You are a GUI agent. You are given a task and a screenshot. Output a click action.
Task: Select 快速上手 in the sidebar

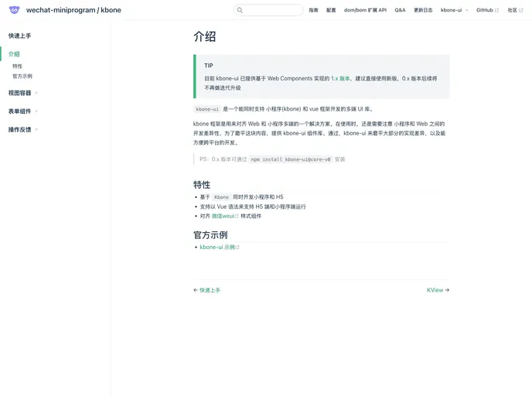(x=19, y=36)
